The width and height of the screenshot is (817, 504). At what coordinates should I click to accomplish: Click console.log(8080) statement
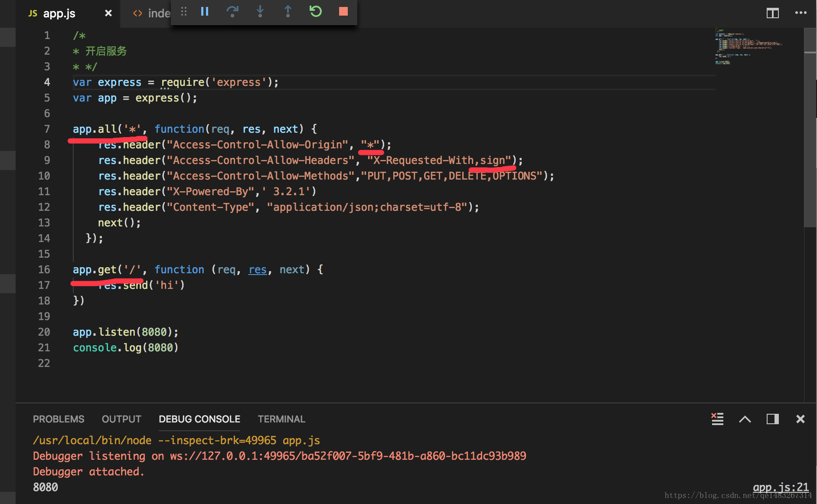(126, 347)
